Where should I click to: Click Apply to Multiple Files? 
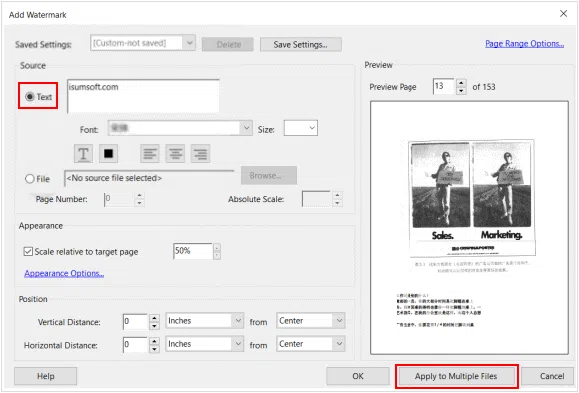point(456,376)
